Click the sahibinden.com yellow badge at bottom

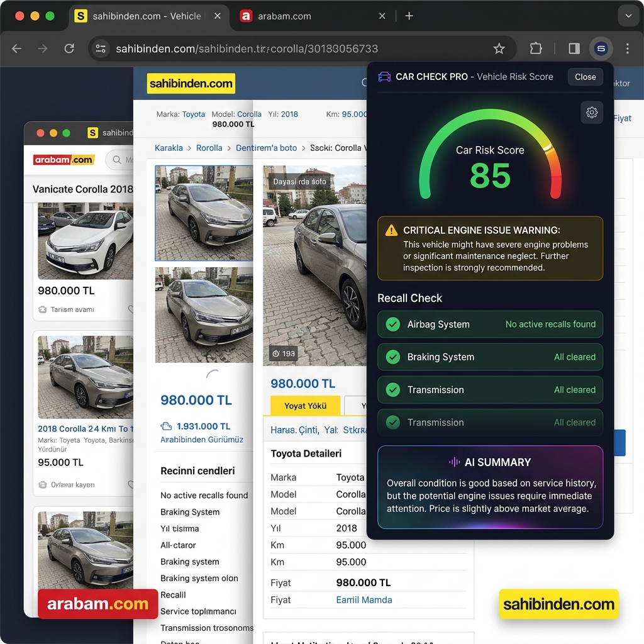[558, 604]
